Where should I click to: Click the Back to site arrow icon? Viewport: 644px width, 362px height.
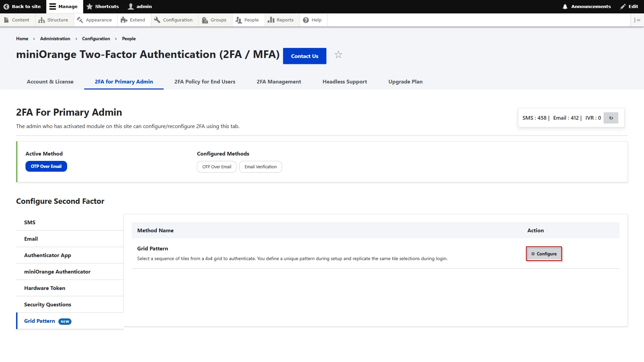[6, 6]
